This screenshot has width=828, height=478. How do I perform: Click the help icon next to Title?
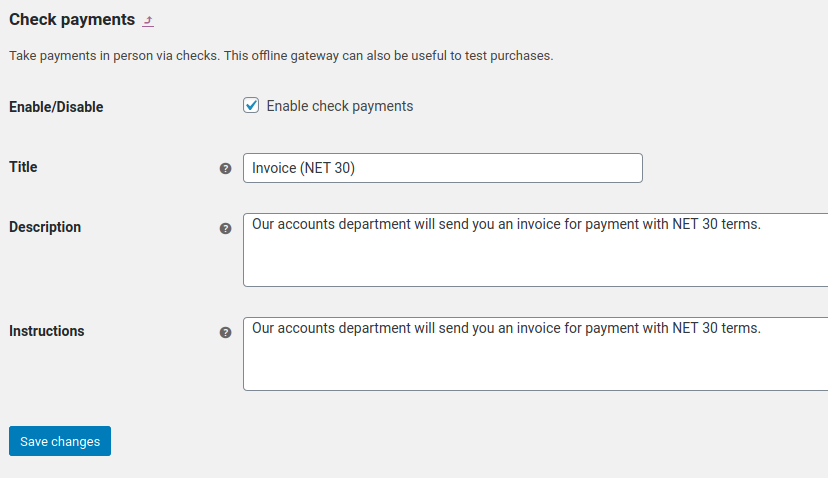(225, 168)
